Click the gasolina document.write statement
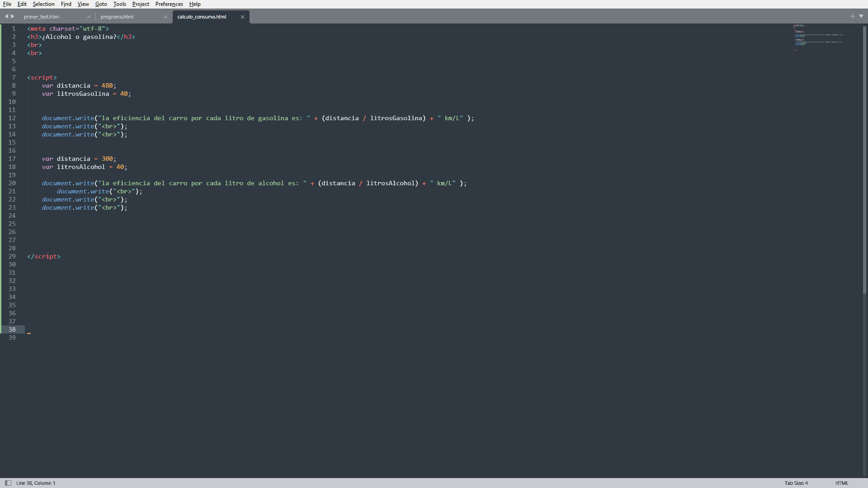Image resolution: width=868 pixels, height=488 pixels. click(x=258, y=118)
